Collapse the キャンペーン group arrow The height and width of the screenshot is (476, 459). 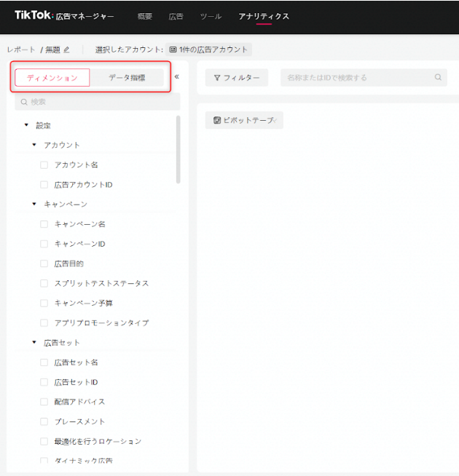pyautogui.click(x=34, y=205)
